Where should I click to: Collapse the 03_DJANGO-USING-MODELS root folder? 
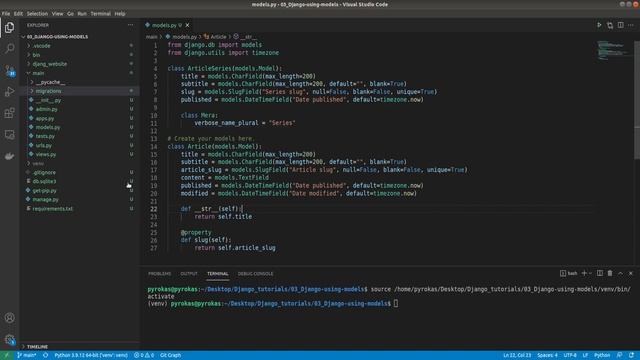click(x=57, y=37)
